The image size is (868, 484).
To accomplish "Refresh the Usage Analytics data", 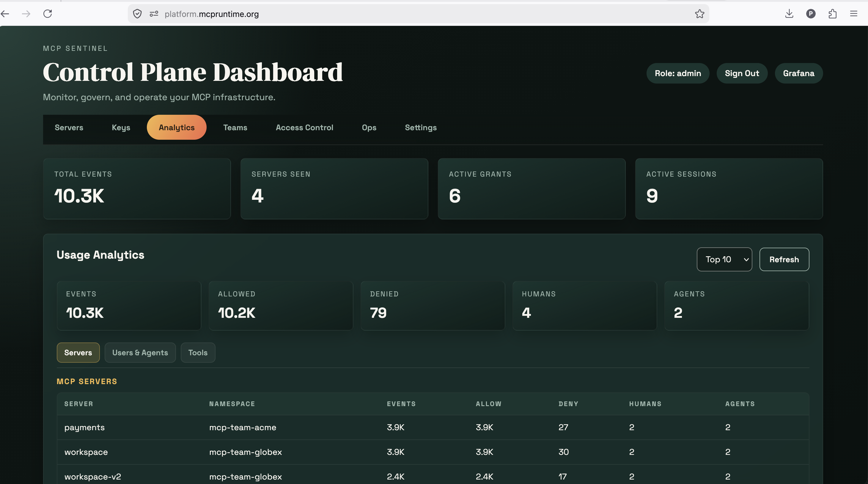I will click(x=784, y=259).
